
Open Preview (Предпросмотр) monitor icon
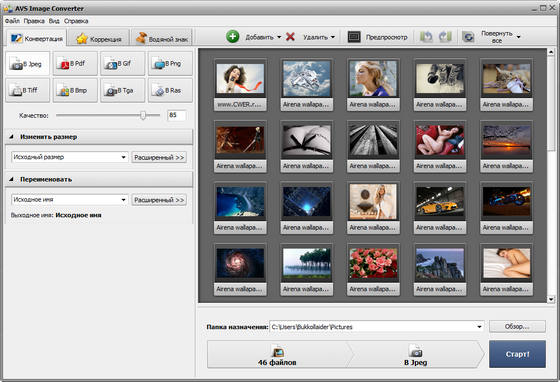point(354,36)
